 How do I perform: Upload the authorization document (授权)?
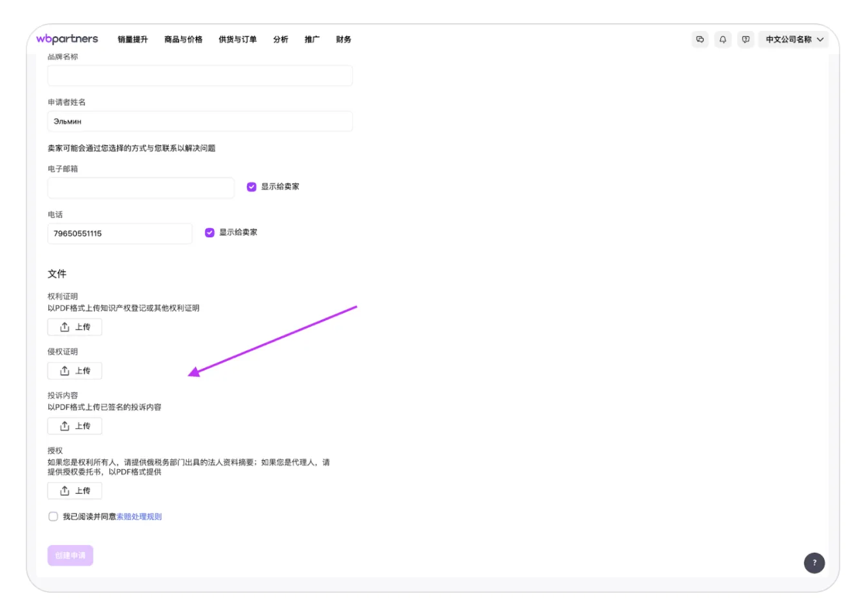(75, 491)
